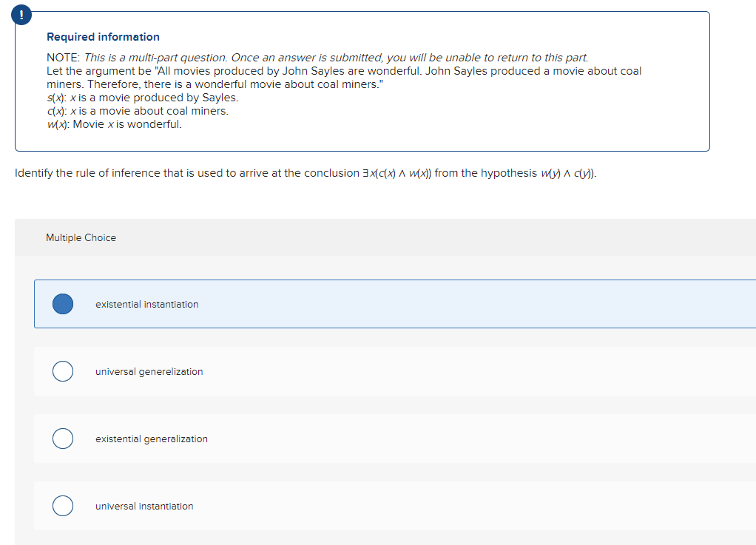The height and width of the screenshot is (545, 756).
Task: Select the "universal generelization" radio button
Action: click(x=62, y=371)
